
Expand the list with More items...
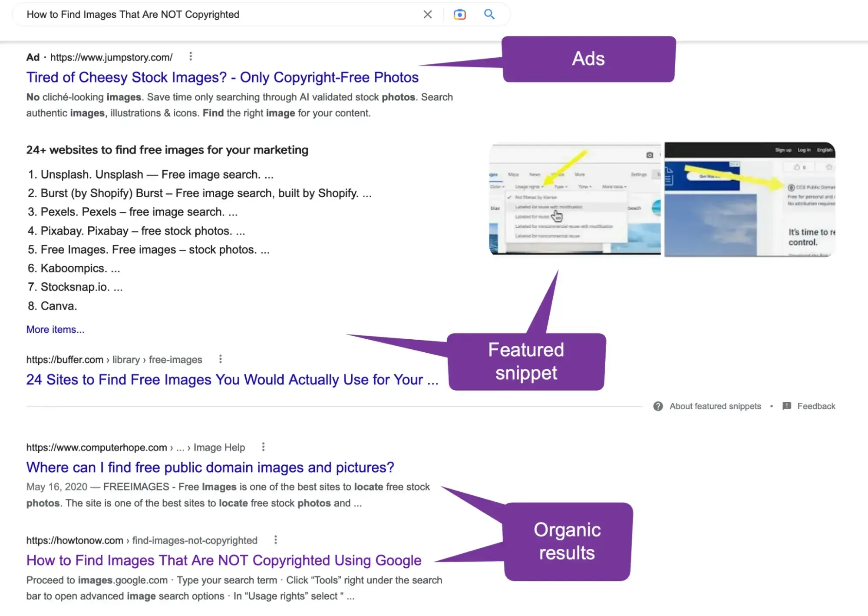pyautogui.click(x=55, y=329)
